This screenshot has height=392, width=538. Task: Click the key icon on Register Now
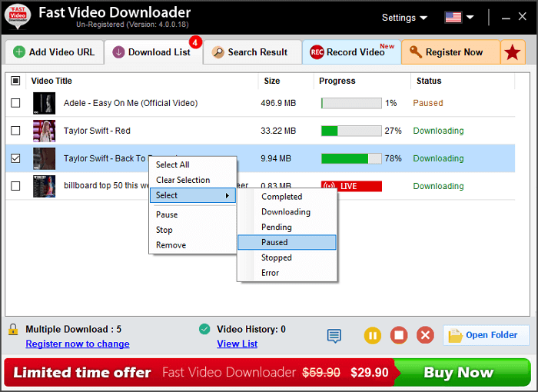pos(415,51)
